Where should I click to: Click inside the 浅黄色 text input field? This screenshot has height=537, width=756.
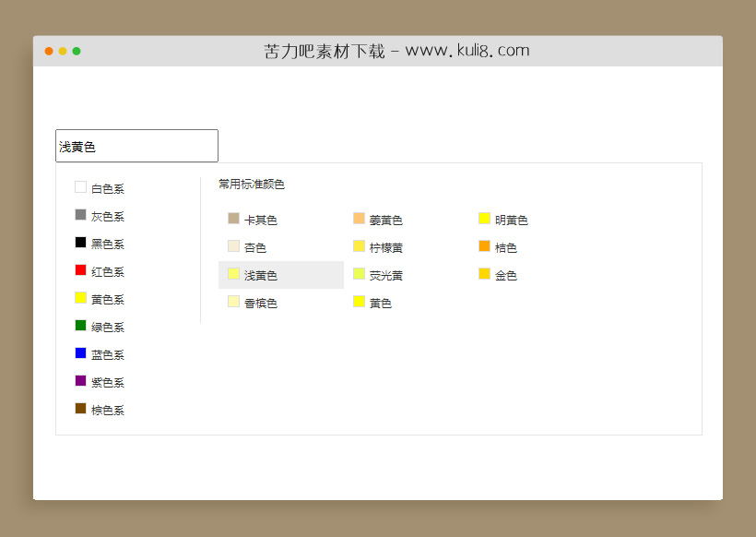coord(136,145)
